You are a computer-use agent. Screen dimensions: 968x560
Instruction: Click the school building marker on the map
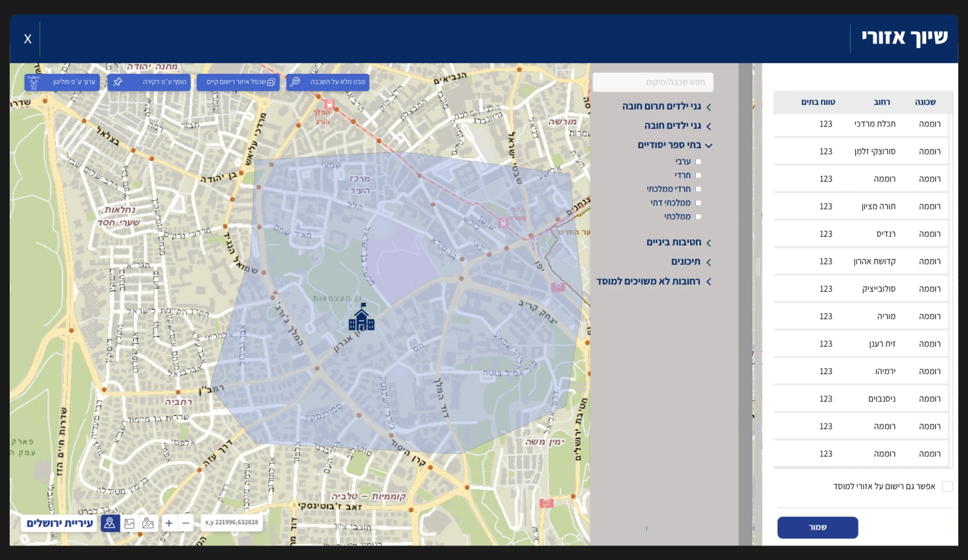coord(362,317)
